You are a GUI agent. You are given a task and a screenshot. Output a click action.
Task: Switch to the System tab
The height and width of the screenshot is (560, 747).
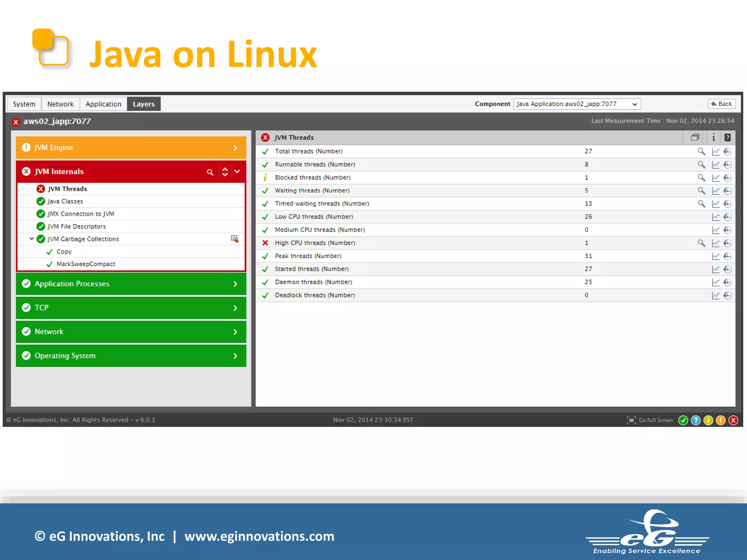24,104
